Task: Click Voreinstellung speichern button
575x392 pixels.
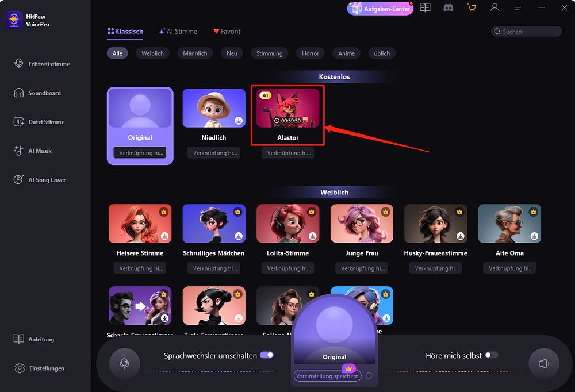Action: pos(327,376)
